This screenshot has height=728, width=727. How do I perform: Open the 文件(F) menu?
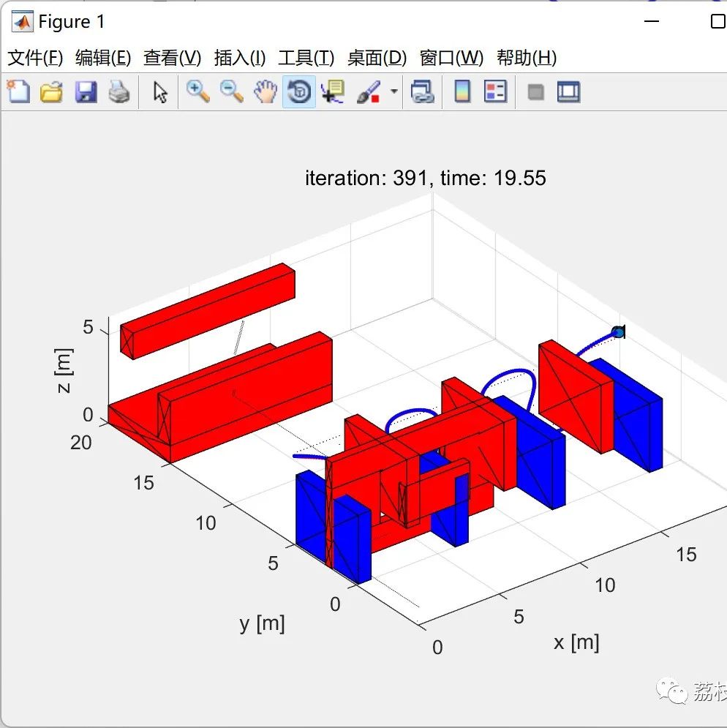[35, 58]
